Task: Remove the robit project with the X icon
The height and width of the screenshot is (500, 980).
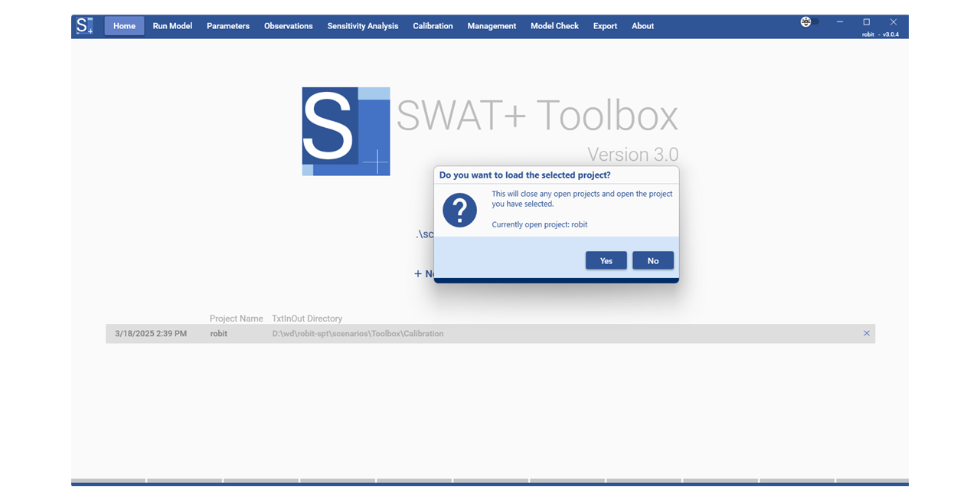Action: pos(867,333)
